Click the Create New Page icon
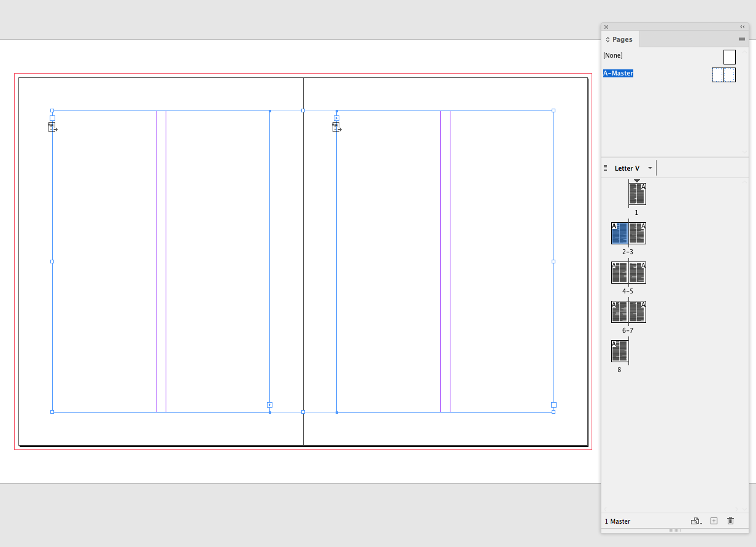Image resolution: width=756 pixels, height=547 pixels. (714, 521)
